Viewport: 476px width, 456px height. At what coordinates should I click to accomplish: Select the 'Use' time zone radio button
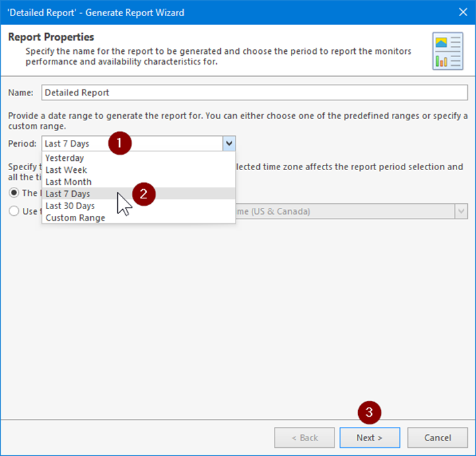coord(13,211)
